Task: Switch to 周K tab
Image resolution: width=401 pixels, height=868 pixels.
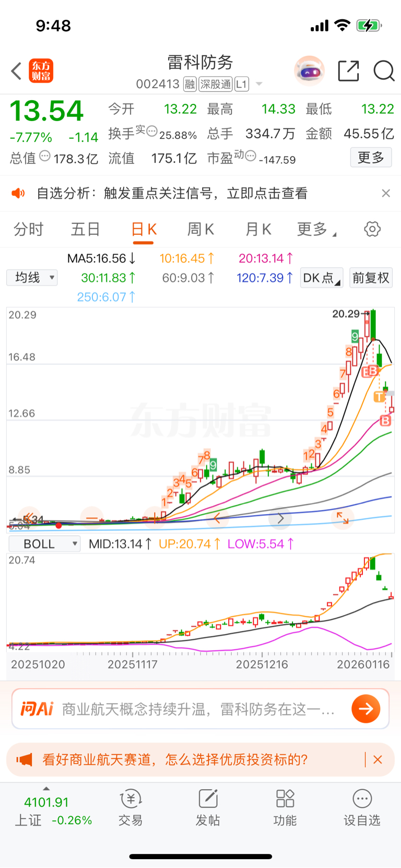Action: (x=200, y=229)
